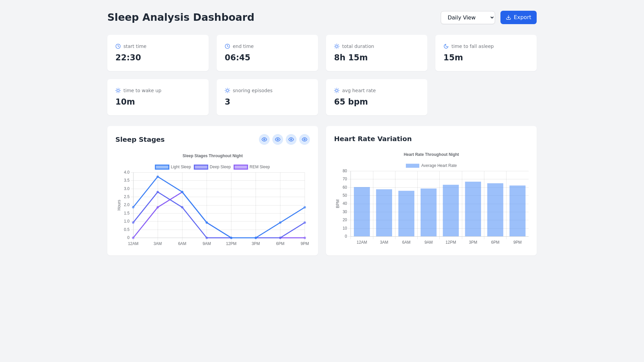Click the sun icon beside avg heart rate

click(337, 90)
